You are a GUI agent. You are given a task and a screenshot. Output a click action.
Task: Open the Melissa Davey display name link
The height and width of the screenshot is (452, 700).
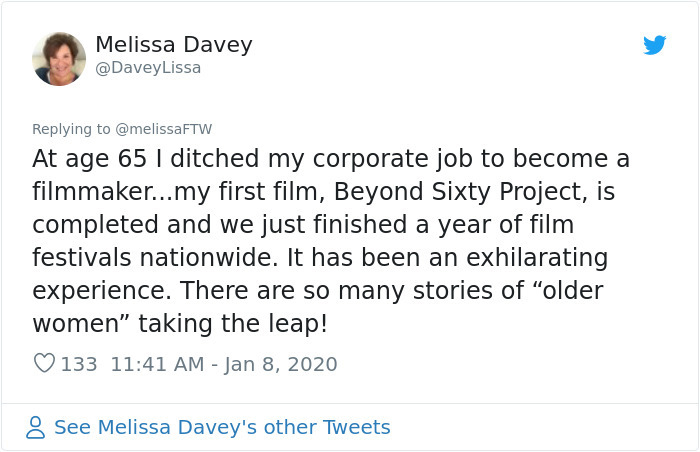click(x=173, y=45)
